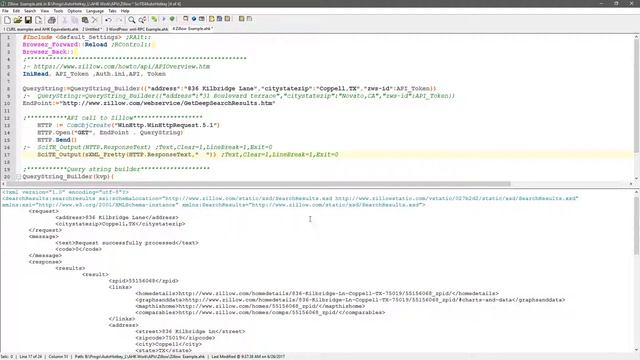
Task: Click the EndPoint GetDeepSearchResults URL string
Action: click(x=167, y=103)
